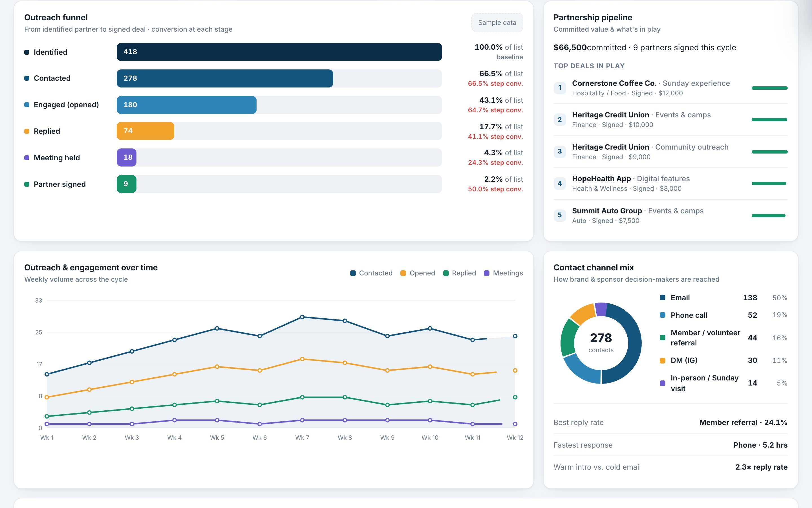Viewport: 812px width, 508px height.
Task: Click the DM (IG) legend swatch
Action: click(662, 360)
